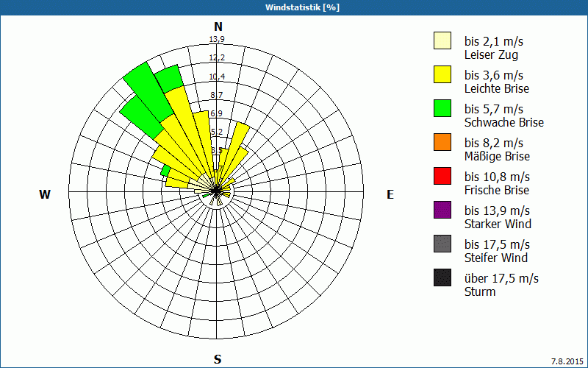This screenshot has width=588, height=368.
Task: Click the 8,7 ring scale value
Action: click(x=217, y=95)
